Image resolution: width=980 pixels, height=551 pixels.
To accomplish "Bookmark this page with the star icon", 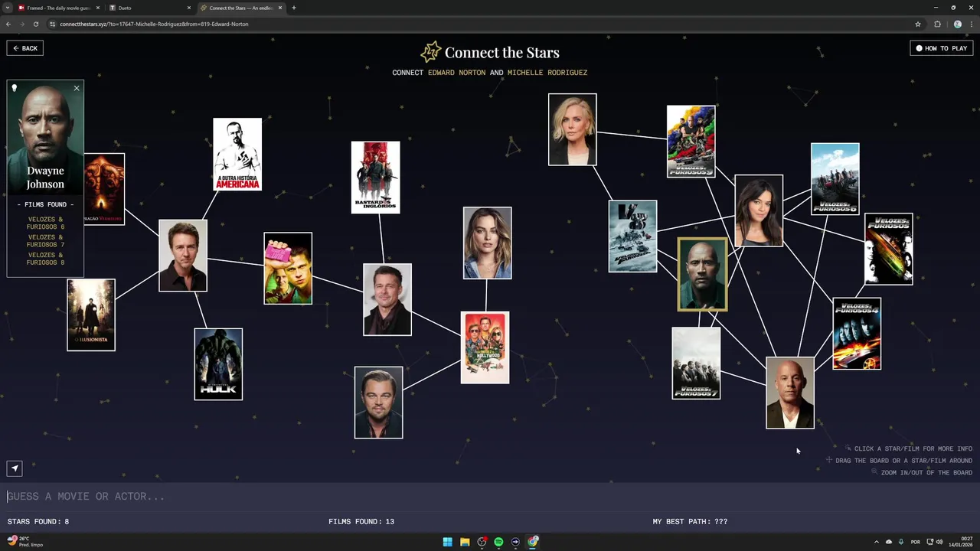I will click(x=918, y=24).
